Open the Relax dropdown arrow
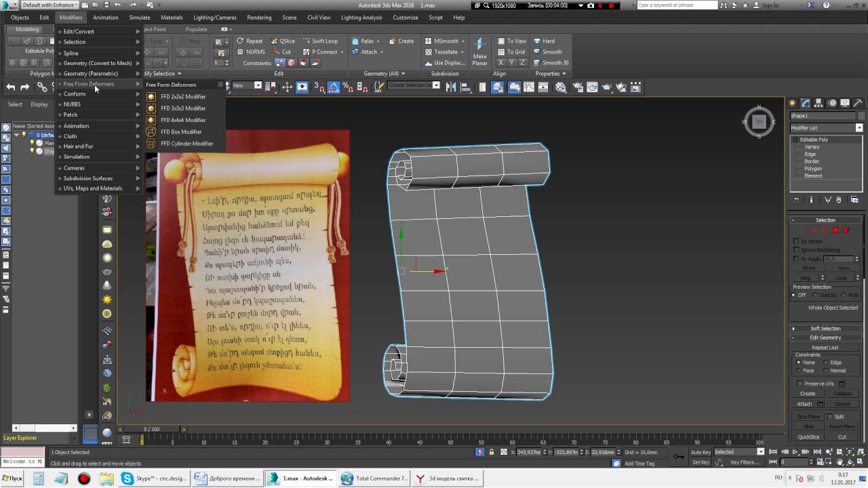This screenshot has height=488, width=868. [x=378, y=41]
